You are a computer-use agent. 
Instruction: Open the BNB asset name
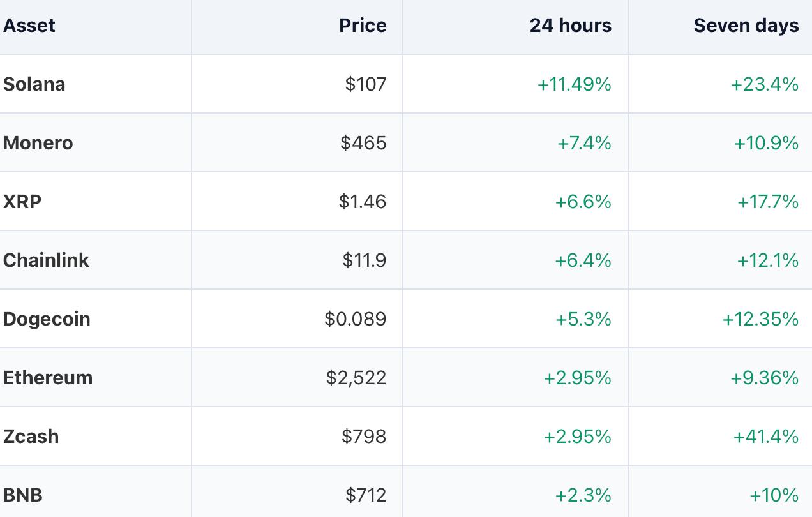click(x=23, y=495)
